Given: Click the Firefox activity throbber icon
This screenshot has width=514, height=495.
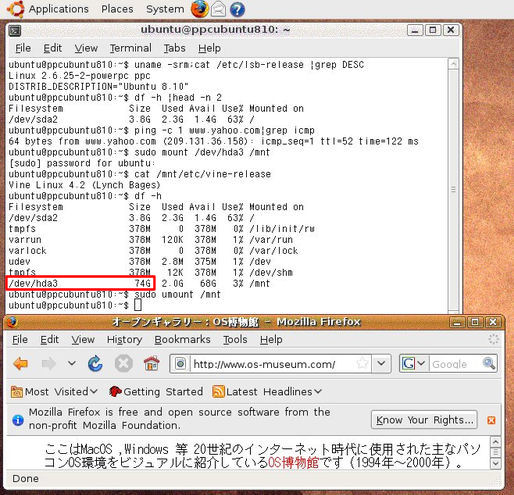Looking at the screenshot, I should pos(493,339).
